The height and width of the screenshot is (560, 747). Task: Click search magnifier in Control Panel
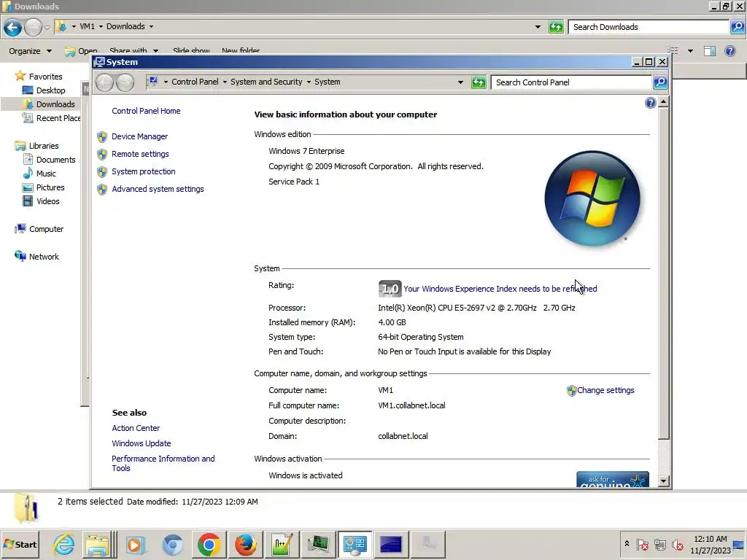tap(659, 82)
